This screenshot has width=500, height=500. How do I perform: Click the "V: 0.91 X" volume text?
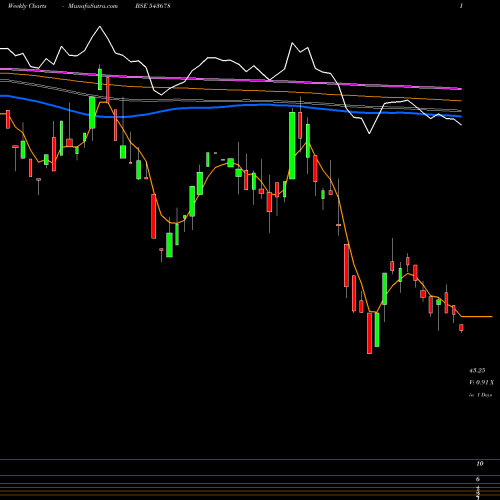point(482,382)
